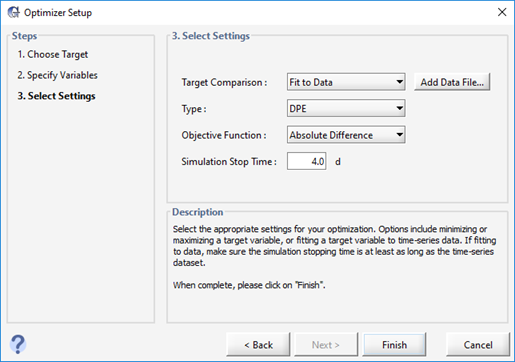Select step 3 Select Settings
The image size is (515, 362).
tap(56, 96)
